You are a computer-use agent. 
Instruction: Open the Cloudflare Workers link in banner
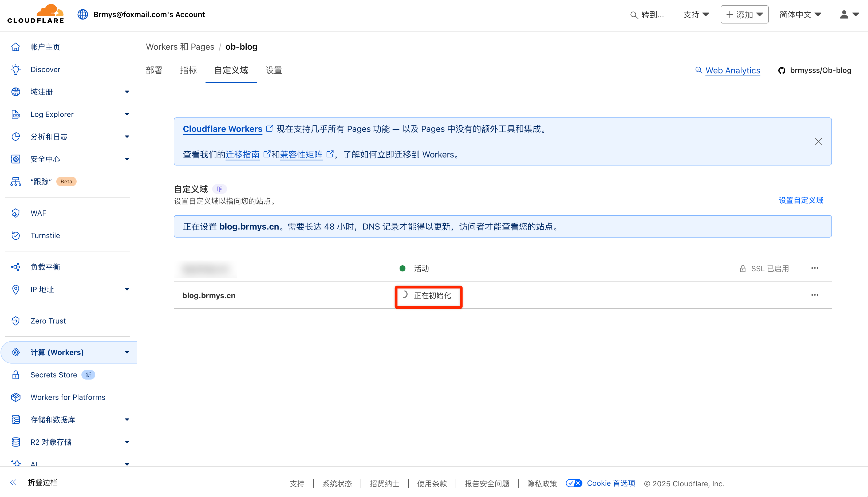pos(223,129)
